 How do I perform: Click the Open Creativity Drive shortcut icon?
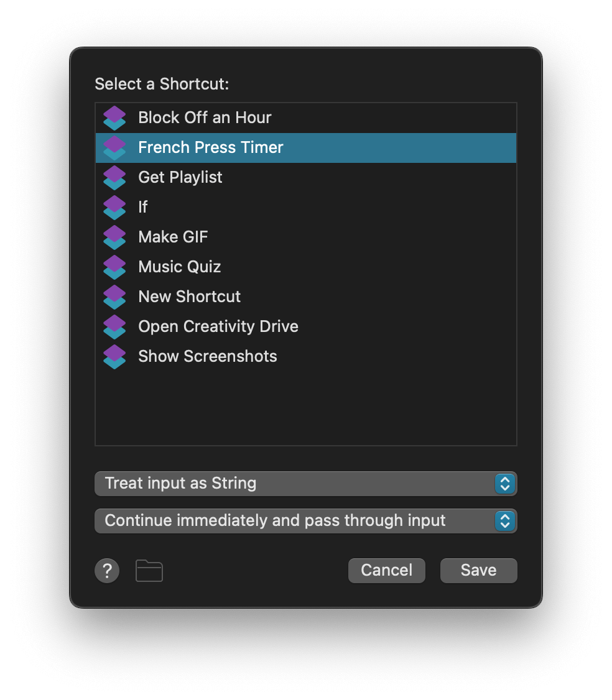coord(114,326)
